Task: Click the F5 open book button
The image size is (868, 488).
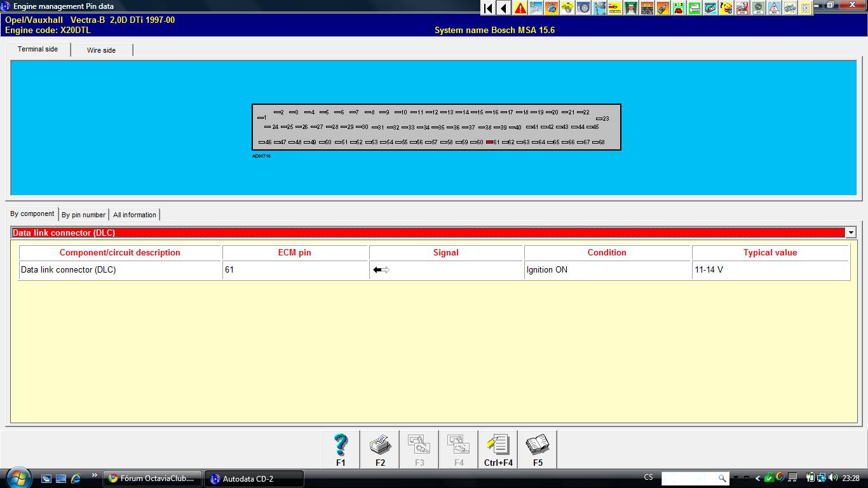Action: coord(538,449)
